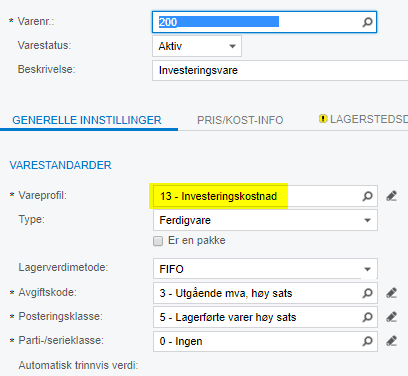This screenshot has height=376, width=408.
Task: Select the highlighted Vareprofil field text
Action: (x=218, y=196)
